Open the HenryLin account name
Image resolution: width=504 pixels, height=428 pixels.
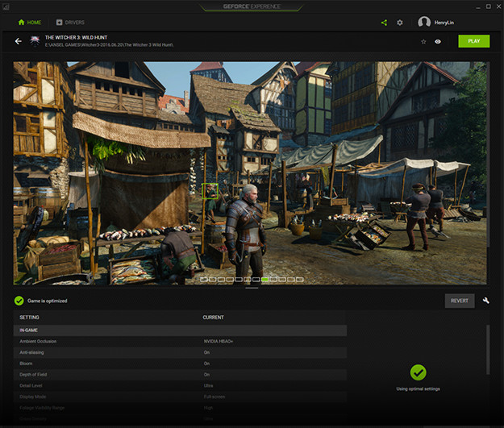pos(444,23)
